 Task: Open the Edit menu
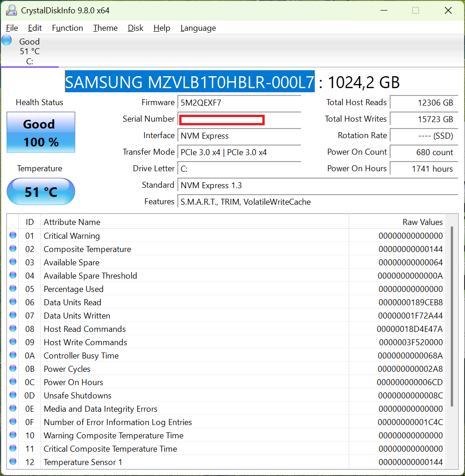(34, 28)
